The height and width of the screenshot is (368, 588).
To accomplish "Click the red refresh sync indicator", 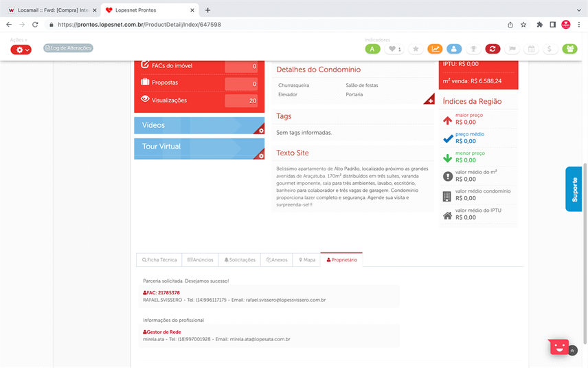I will point(493,49).
